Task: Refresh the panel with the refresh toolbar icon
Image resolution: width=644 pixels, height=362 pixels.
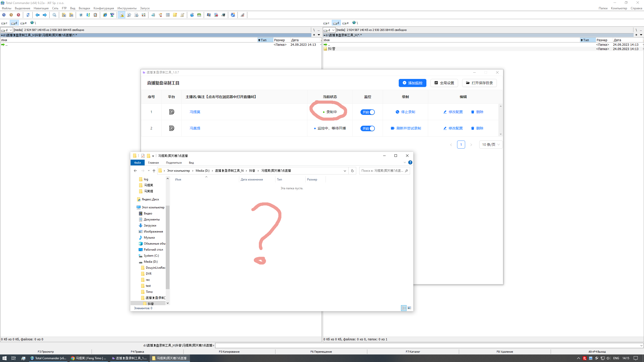Action: click(28, 15)
